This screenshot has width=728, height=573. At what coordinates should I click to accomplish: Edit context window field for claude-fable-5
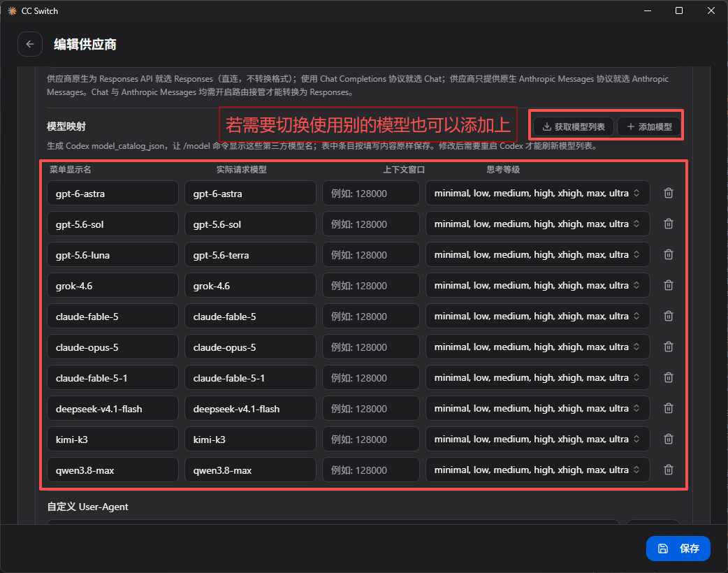[371, 317]
